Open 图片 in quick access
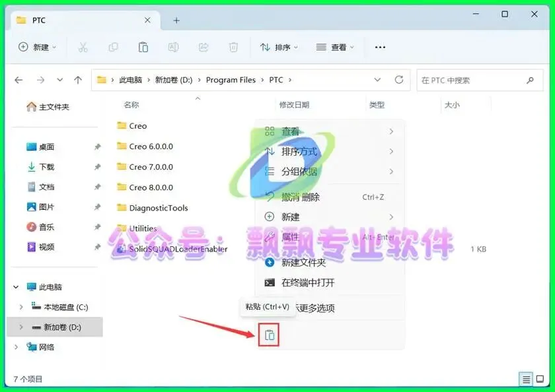 (x=40, y=207)
